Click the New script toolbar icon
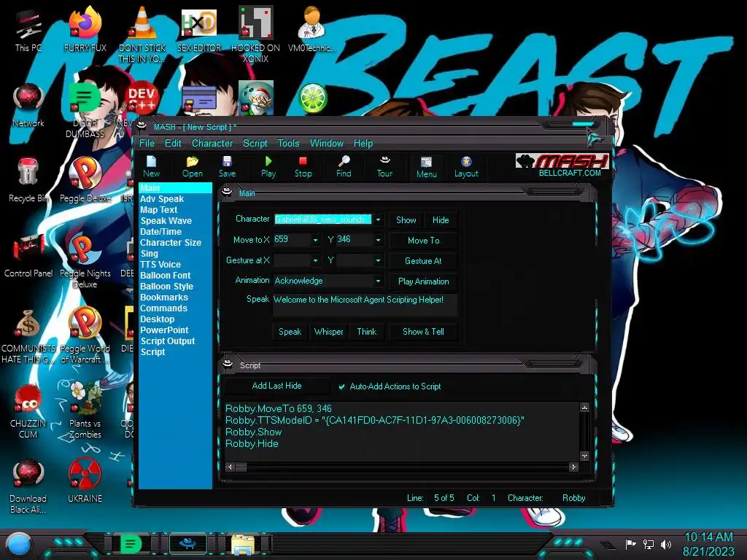The height and width of the screenshot is (560, 747). [x=151, y=167]
